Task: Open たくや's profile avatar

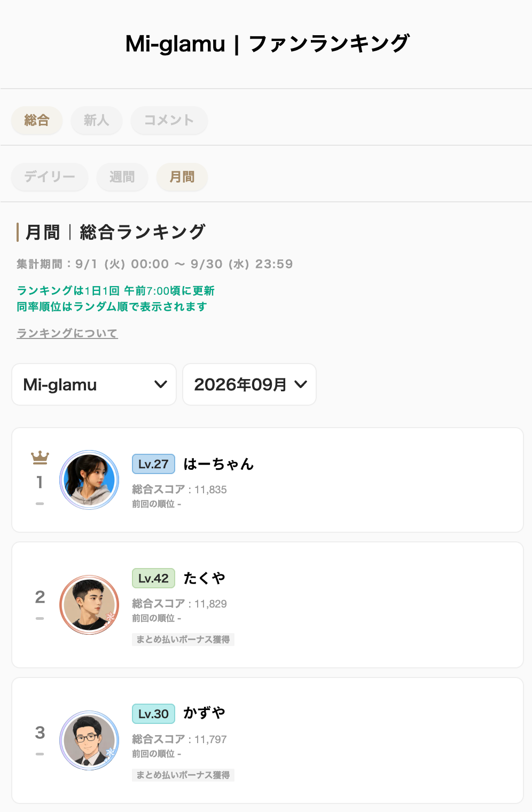Action: pyautogui.click(x=89, y=605)
